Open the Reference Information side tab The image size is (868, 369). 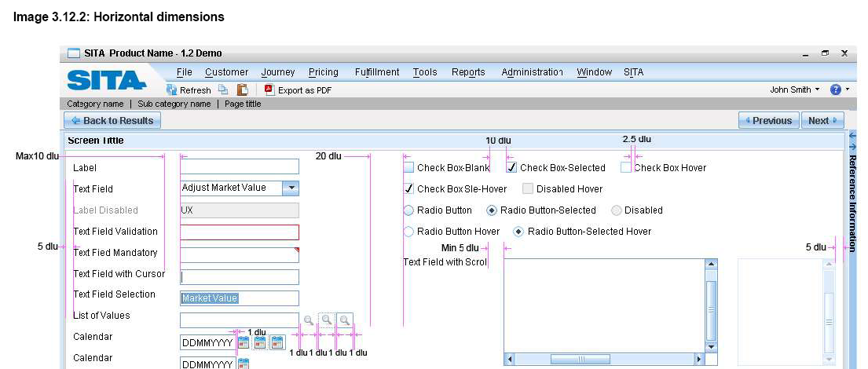[852, 203]
